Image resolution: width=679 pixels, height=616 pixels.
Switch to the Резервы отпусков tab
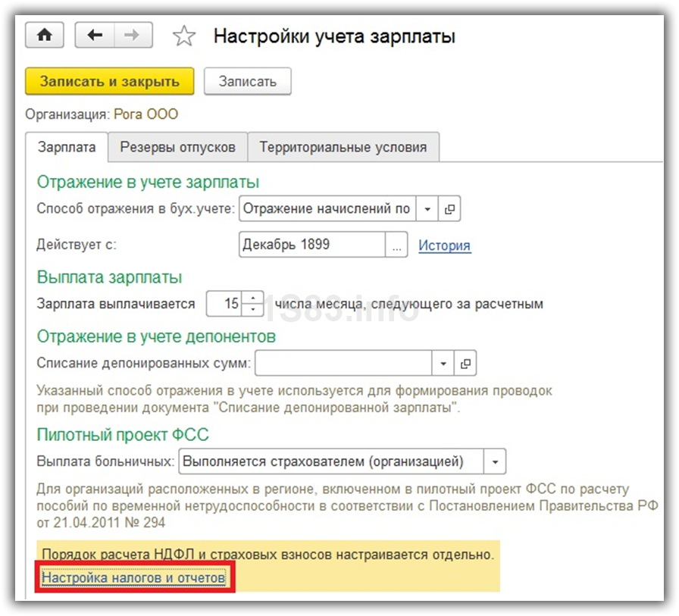pos(177,147)
